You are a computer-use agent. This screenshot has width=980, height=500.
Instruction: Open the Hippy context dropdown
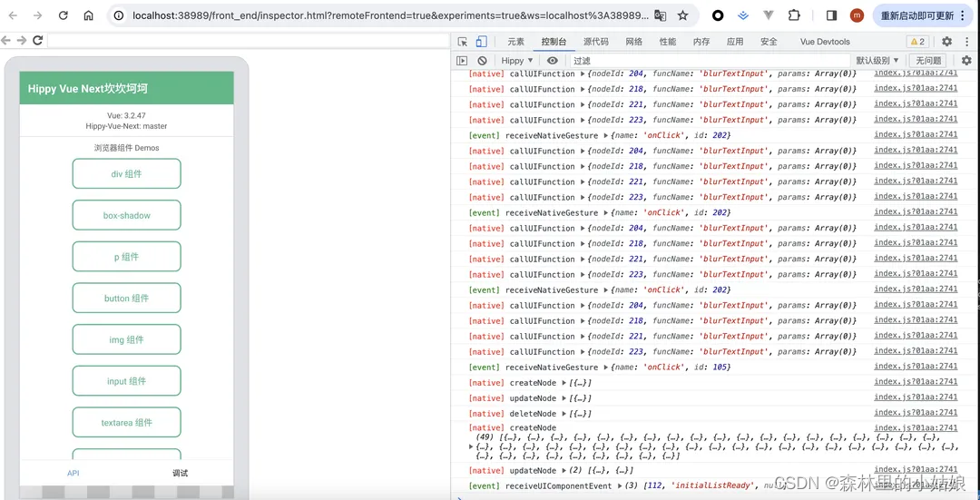517,61
